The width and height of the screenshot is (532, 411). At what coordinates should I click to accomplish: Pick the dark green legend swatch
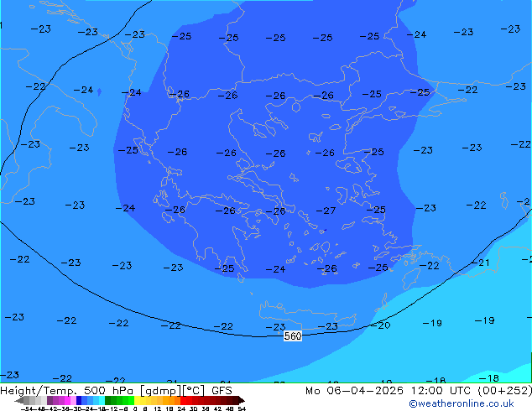coord(108,400)
